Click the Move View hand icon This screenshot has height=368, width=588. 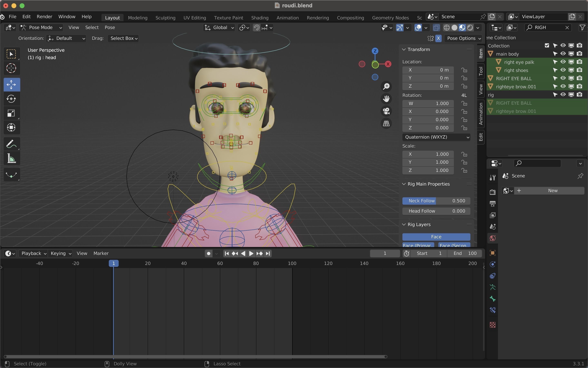point(386,99)
